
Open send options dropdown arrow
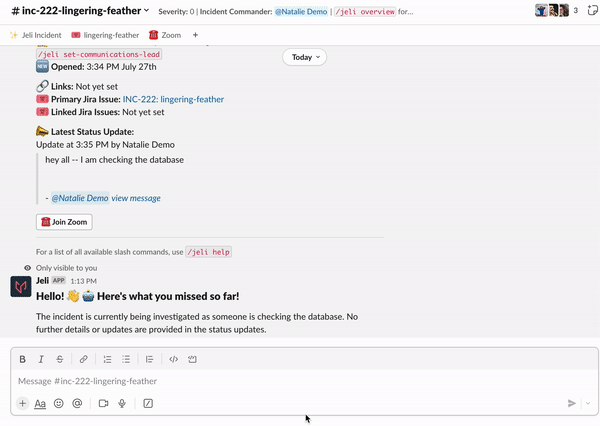pyautogui.click(x=588, y=403)
